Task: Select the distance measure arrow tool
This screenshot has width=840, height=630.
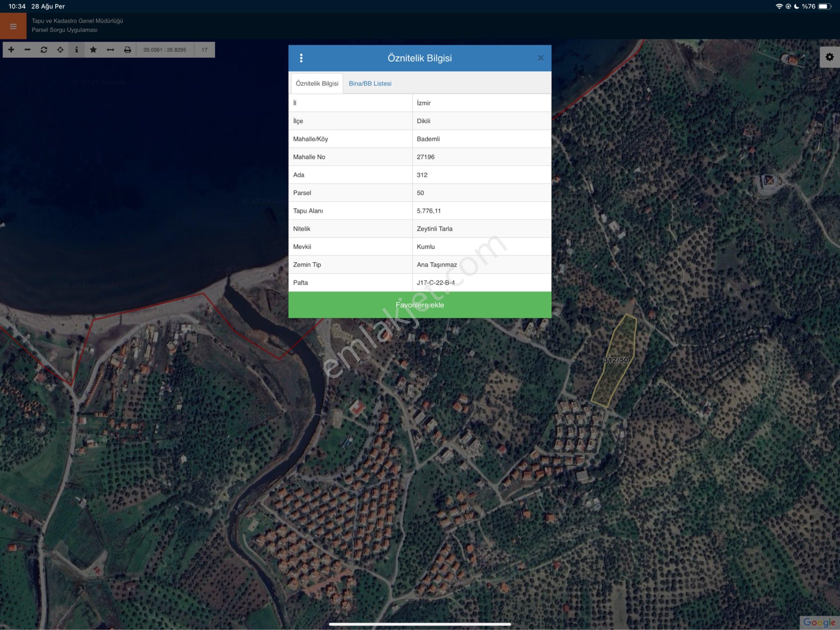Action: click(110, 50)
